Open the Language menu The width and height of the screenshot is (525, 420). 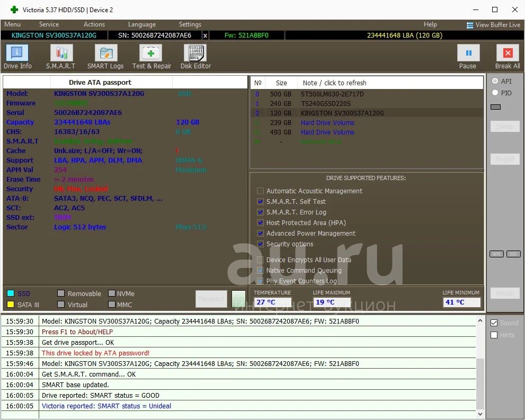click(x=141, y=24)
